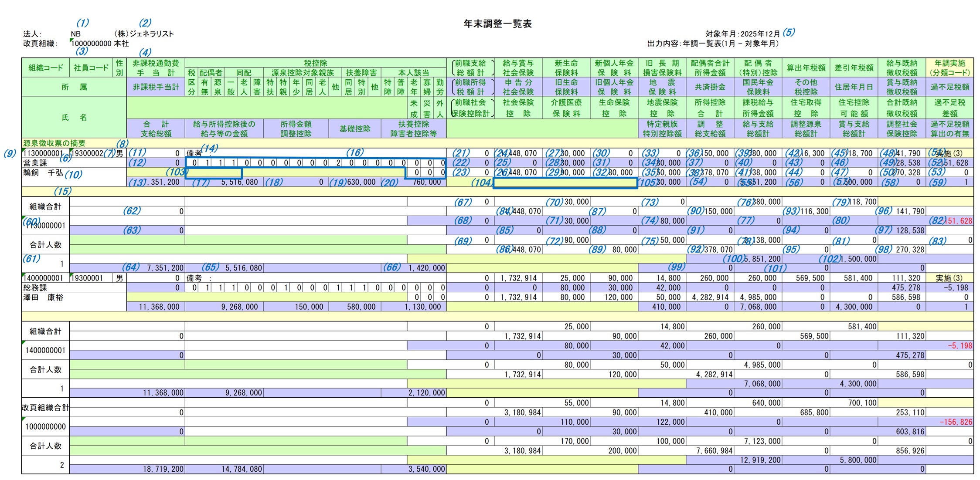980x480 pixels.
Task: Click the 総務課 department cell
Action: 35,288
